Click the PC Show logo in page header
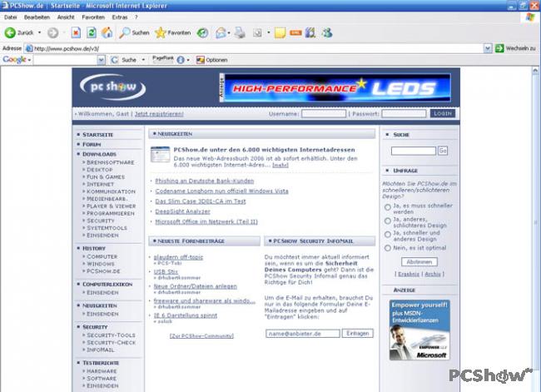 pyautogui.click(x=112, y=87)
